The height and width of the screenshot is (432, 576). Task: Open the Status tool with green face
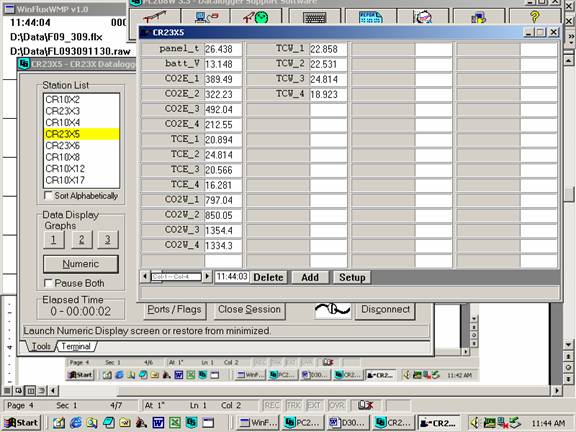[x=256, y=17]
